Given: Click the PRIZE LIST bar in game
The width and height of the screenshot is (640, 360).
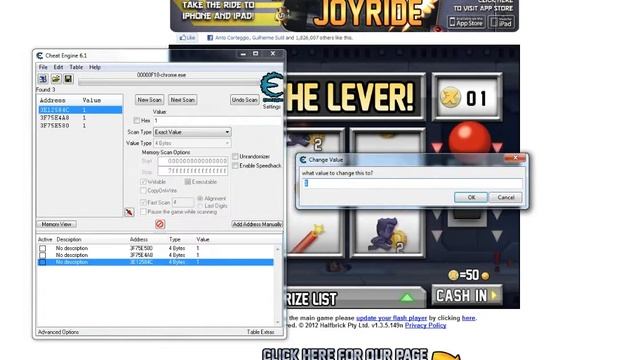Looking at the screenshot, I should tap(355, 298).
